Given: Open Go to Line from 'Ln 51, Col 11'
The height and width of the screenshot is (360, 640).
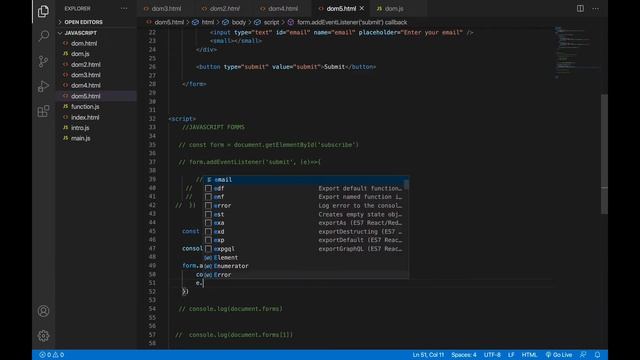Looking at the screenshot, I should pos(428,355).
